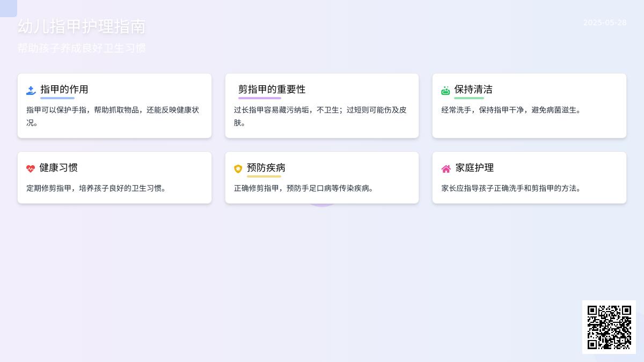The width and height of the screenshot is (644, 362).
Task: Click the green soap icon beside 保持清洁
Action: 445,91
